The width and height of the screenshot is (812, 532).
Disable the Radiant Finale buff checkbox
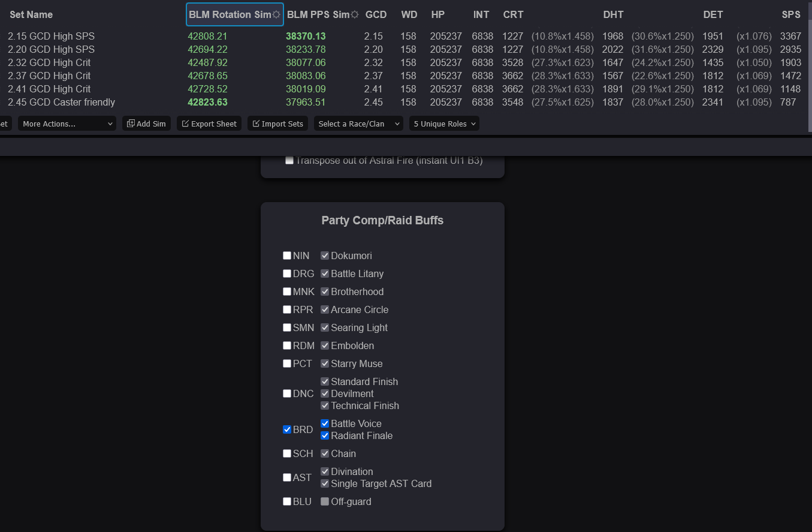point(325,435)
